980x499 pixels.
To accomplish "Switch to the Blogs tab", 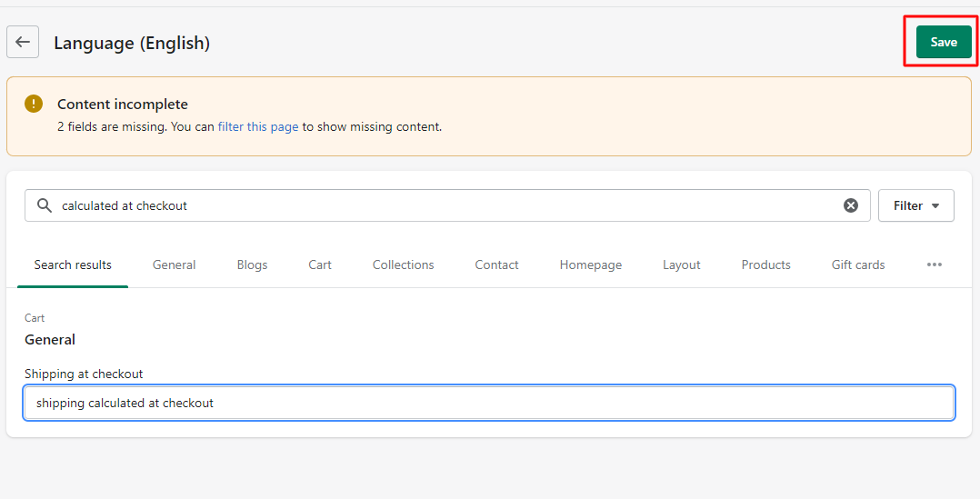I will point(252,264).
